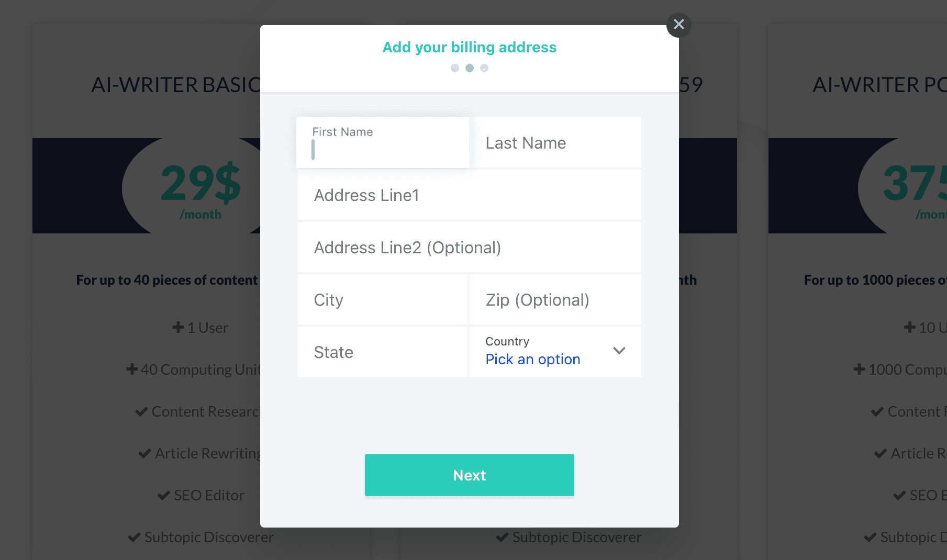Expand the Country dropdown chevron

pos(619,351)
